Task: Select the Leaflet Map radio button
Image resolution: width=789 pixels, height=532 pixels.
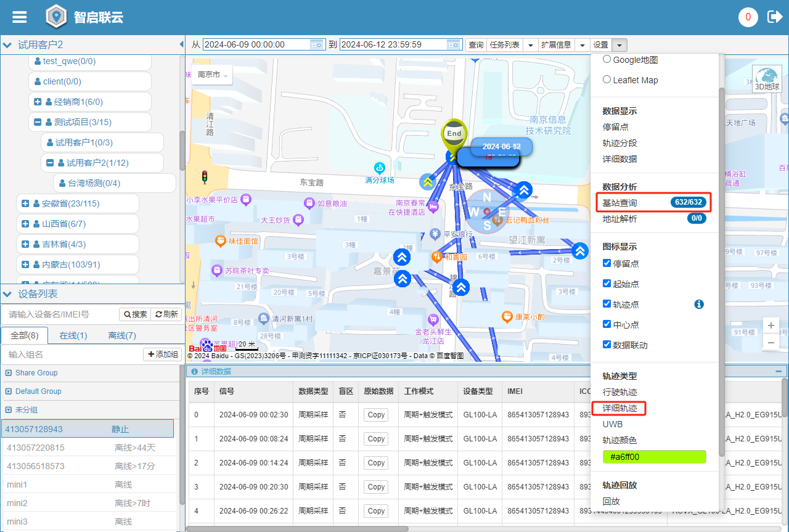Action: click(x=607, y=80)
